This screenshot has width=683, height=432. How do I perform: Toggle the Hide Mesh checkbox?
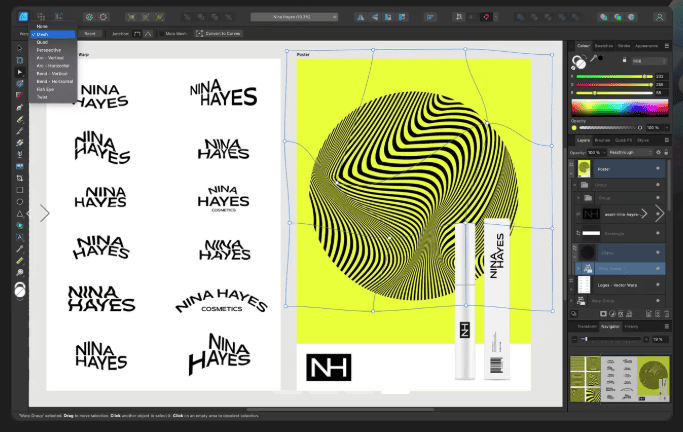[162, 34]
